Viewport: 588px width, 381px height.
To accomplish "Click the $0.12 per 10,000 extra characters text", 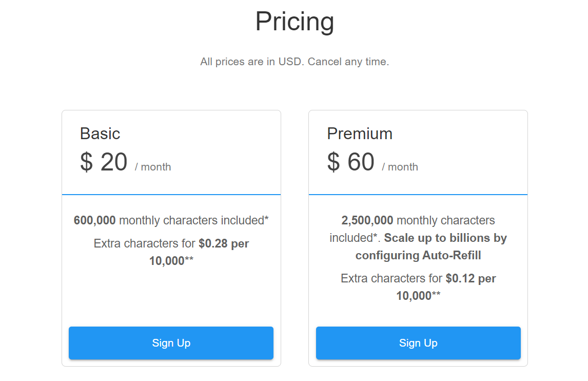I will pos(471,278).
